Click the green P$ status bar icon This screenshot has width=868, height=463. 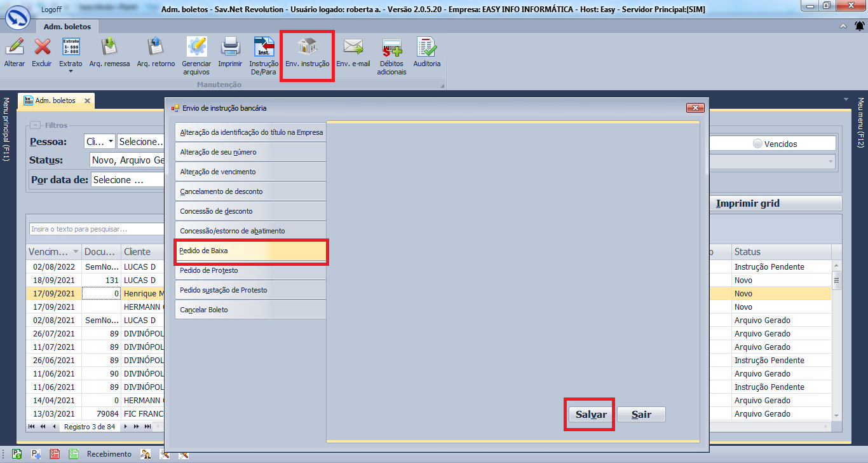tap(17, 454)
